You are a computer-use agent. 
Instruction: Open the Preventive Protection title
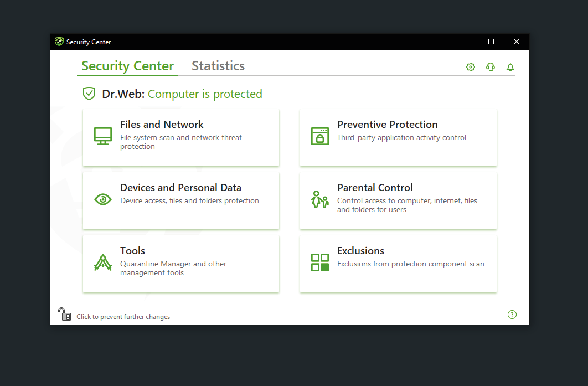pos(388,125)
